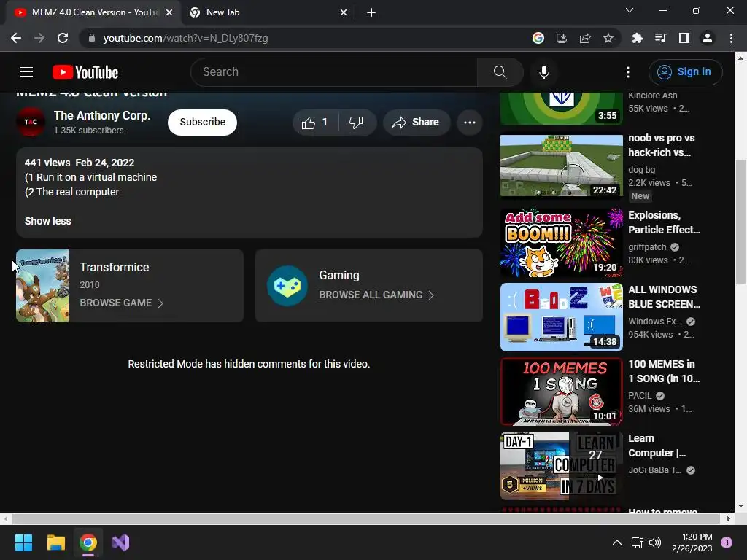Open The Anthony Corp. channel name
The image size is (747, 560).
[102, 116]
